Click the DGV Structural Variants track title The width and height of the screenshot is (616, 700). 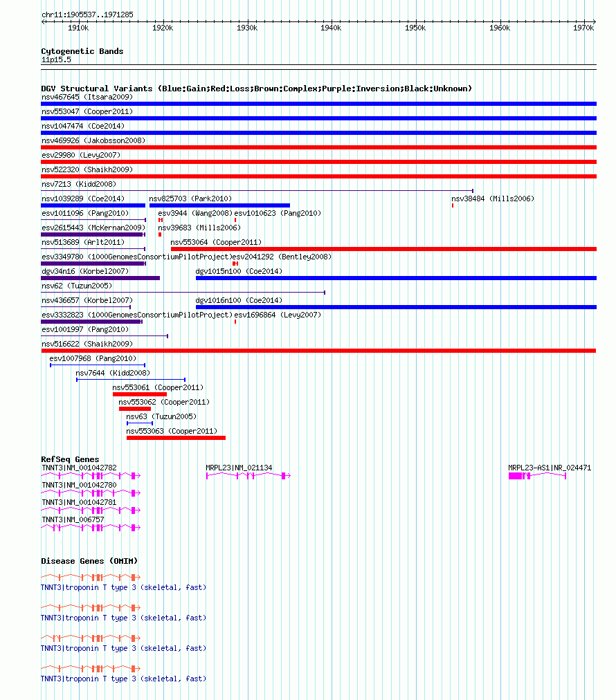(x=256, y=89)
